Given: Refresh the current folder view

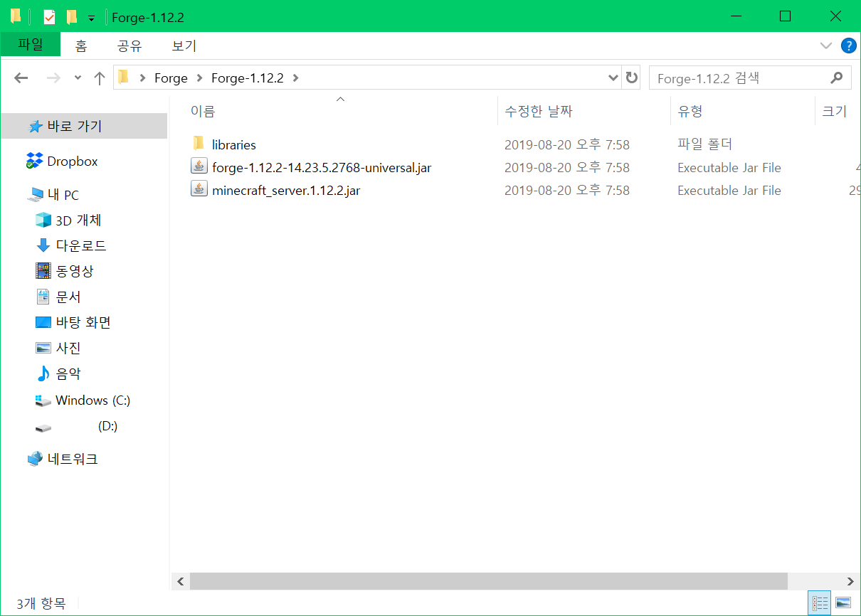Looking at the screenshot, I should (x=631, y=78).
